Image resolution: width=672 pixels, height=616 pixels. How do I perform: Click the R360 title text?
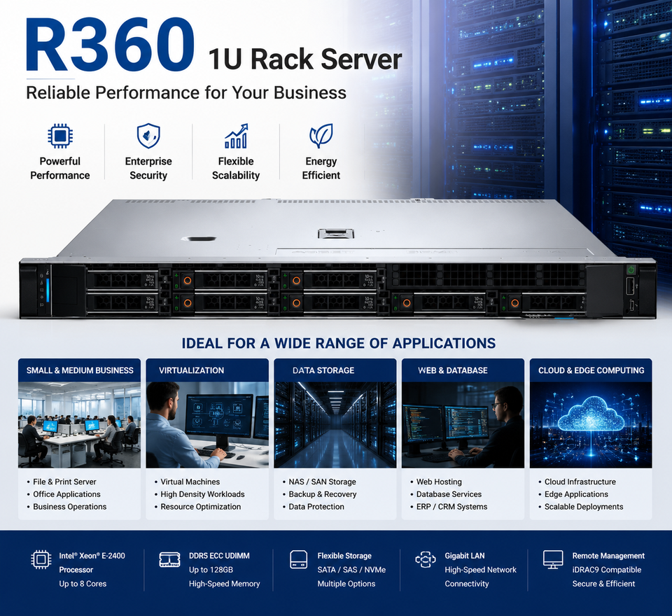(x=110, y=45)
